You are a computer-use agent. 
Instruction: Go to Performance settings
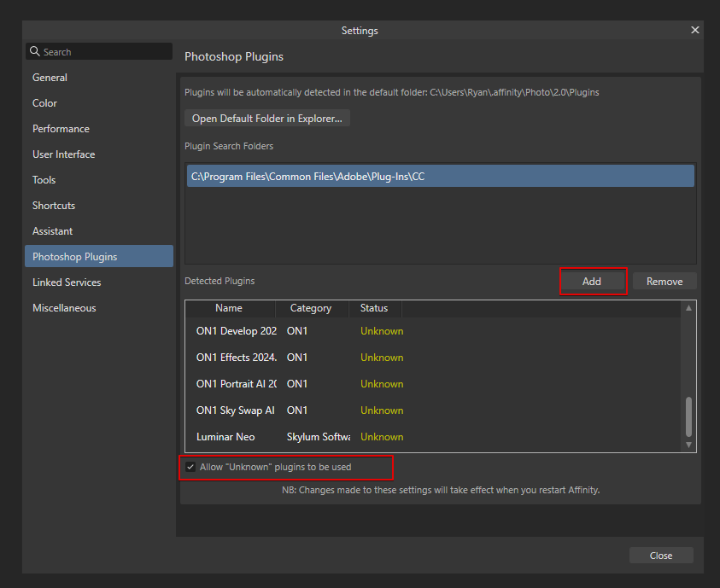click(61, 129)
